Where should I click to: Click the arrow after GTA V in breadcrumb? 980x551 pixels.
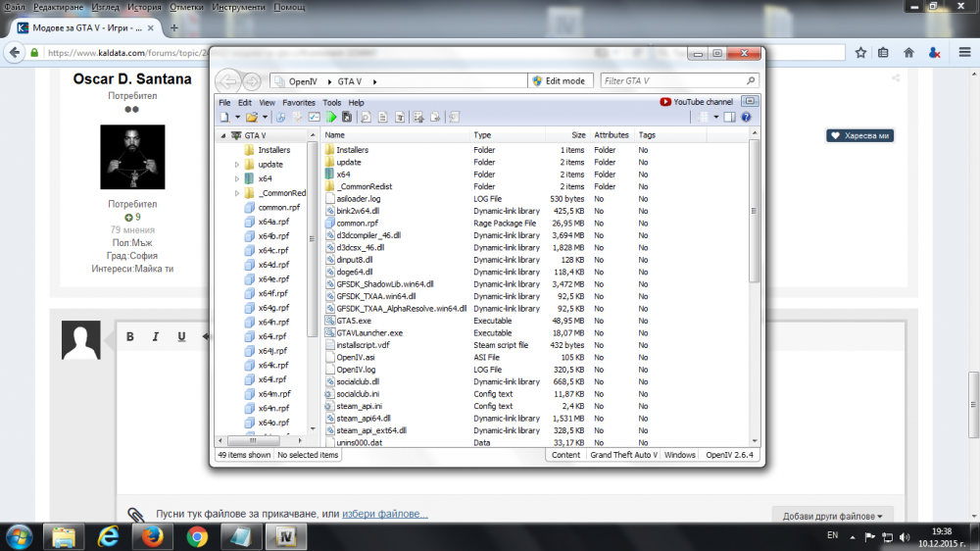click(x=374, y=81)
